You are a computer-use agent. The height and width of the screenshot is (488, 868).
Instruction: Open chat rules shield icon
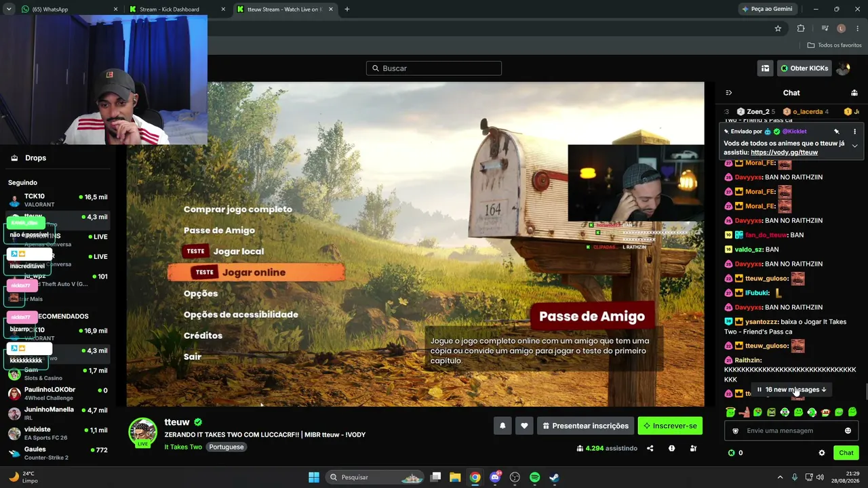pyautogui.click(x=736, y=431)
